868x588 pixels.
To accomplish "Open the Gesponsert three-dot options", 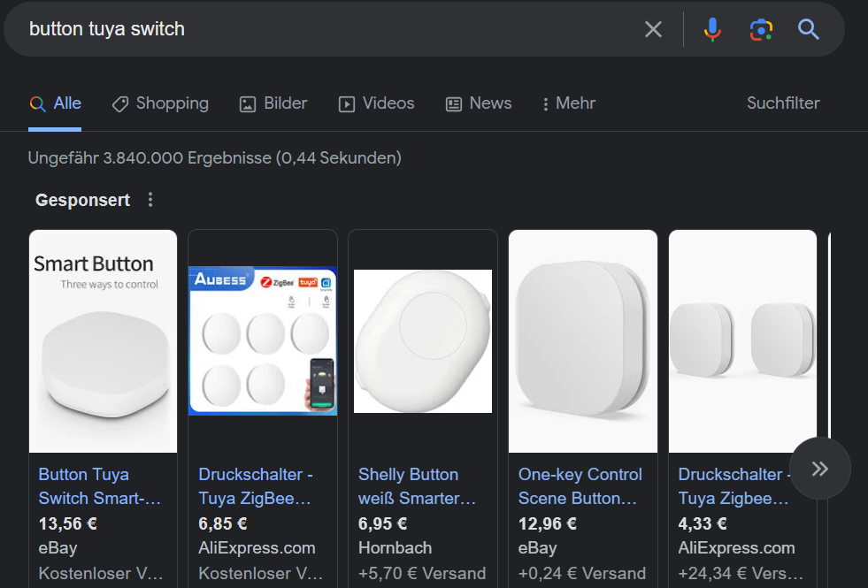I will pyautogui.click(x=150, y=200).
